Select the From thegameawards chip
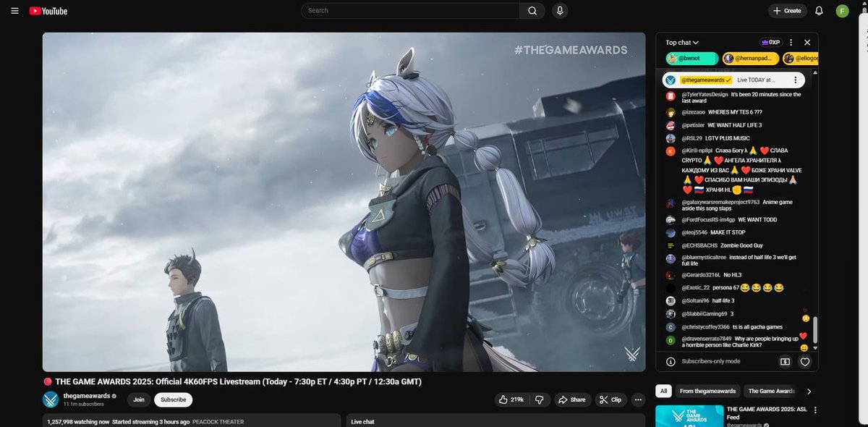The image size is (868, 427). 707,392
